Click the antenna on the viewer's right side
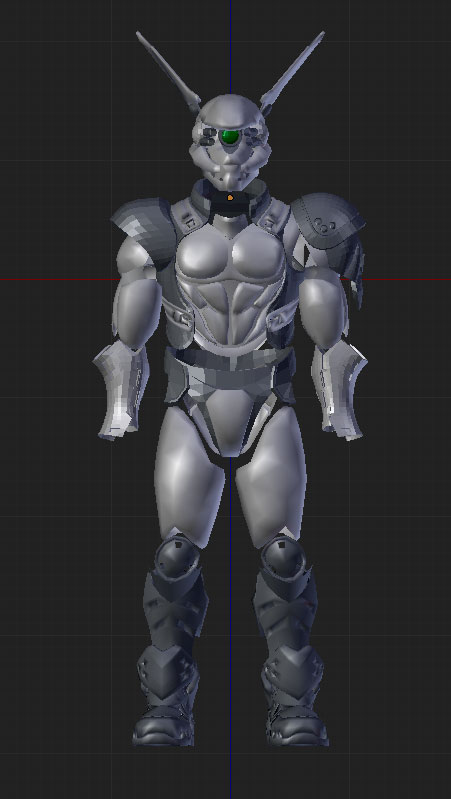The width and height of the screenshot is (451, 799). (x=293, y=73)
